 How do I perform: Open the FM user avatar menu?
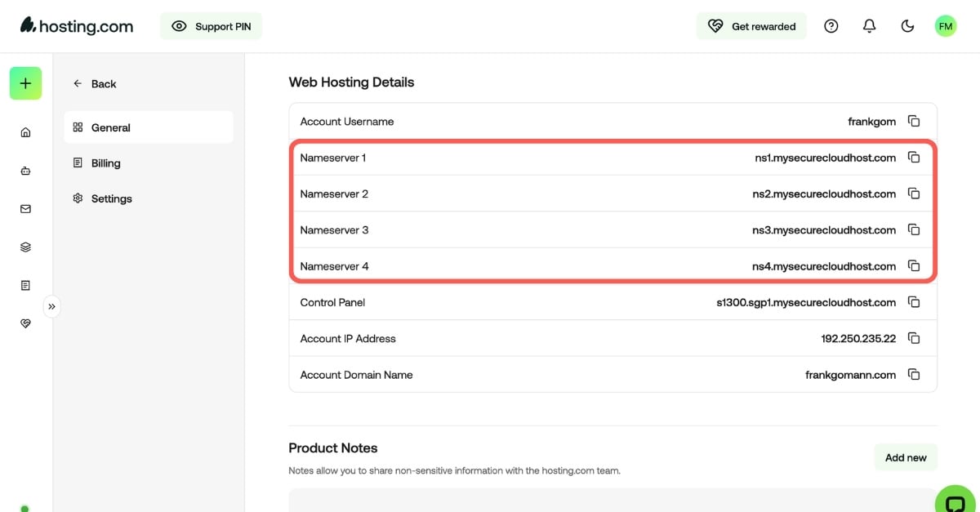946,26
